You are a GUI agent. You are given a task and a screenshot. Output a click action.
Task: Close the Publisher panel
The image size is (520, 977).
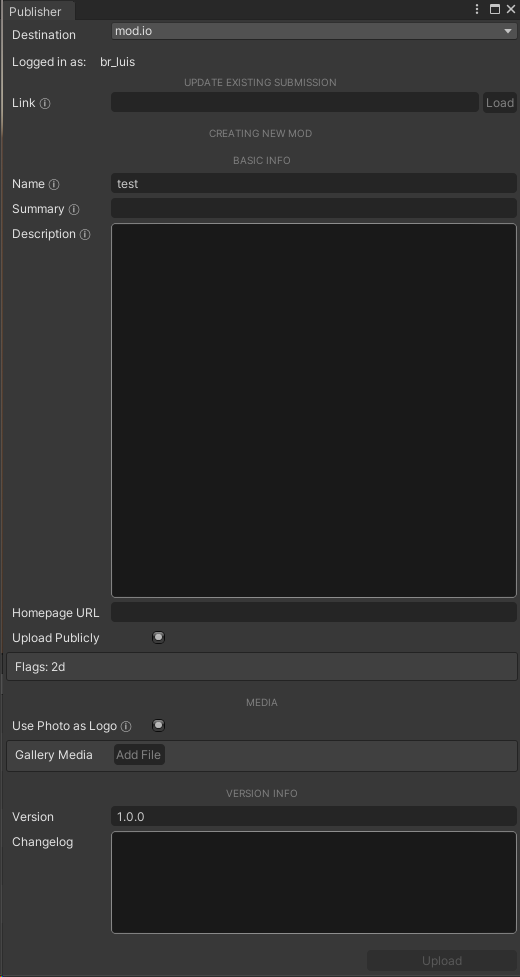[x=511, y=9]
